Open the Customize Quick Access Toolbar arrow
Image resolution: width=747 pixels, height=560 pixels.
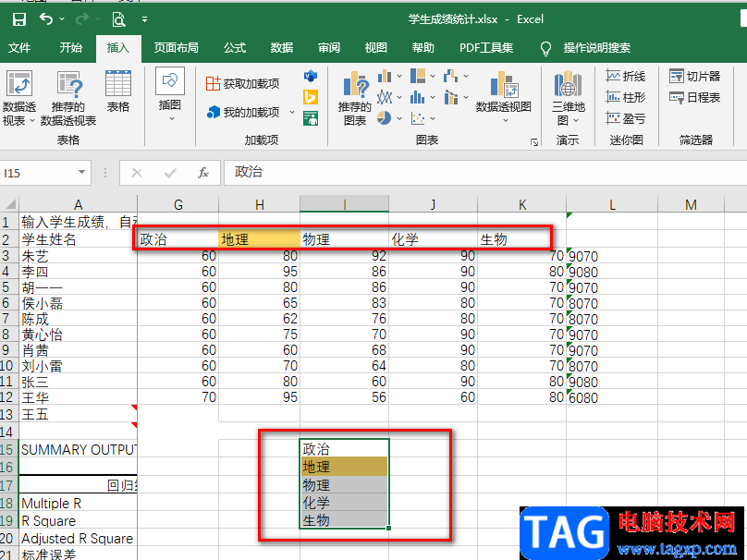click(x=144, y=19)
